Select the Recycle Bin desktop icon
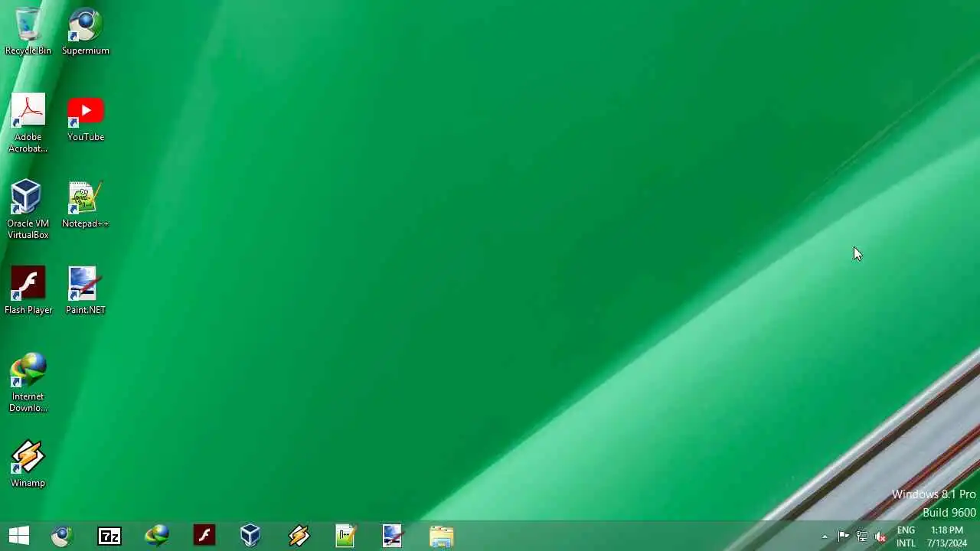Image resolution: width=980 pixels, height=551 pixels. click(28, 31)
